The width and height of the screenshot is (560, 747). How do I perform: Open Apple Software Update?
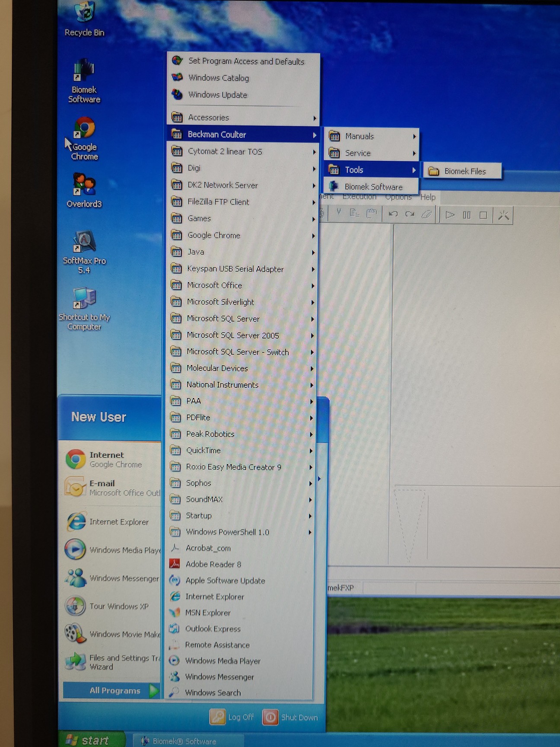(x=240, y=581)
